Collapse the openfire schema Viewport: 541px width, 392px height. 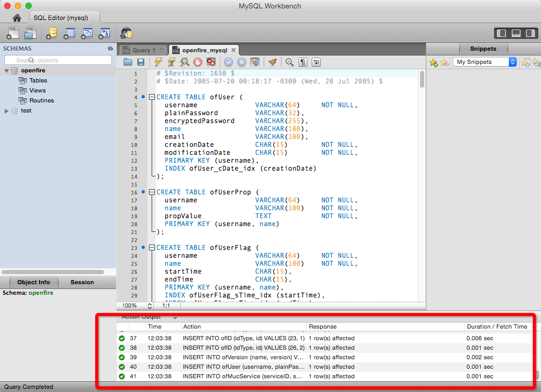click(x=6, y=71)
